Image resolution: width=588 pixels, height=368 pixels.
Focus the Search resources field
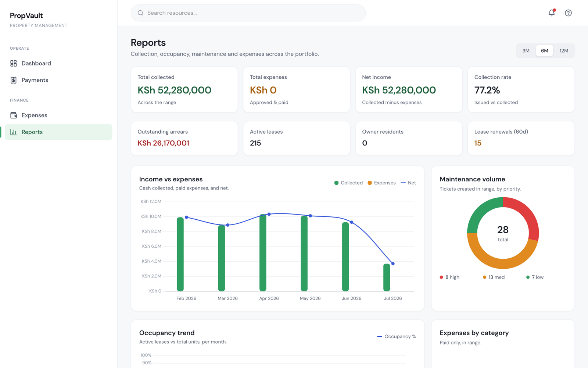248,13
